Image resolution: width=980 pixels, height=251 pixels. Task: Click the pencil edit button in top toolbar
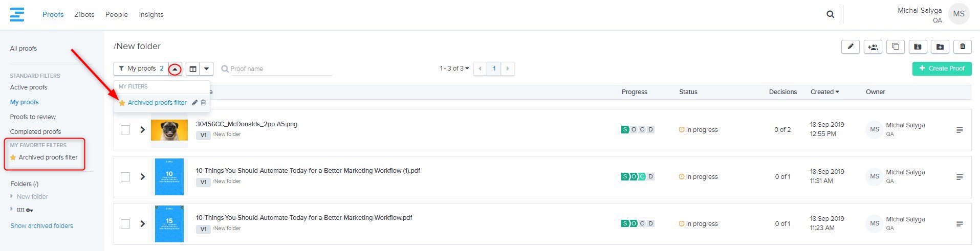click(x=850, y=47)
